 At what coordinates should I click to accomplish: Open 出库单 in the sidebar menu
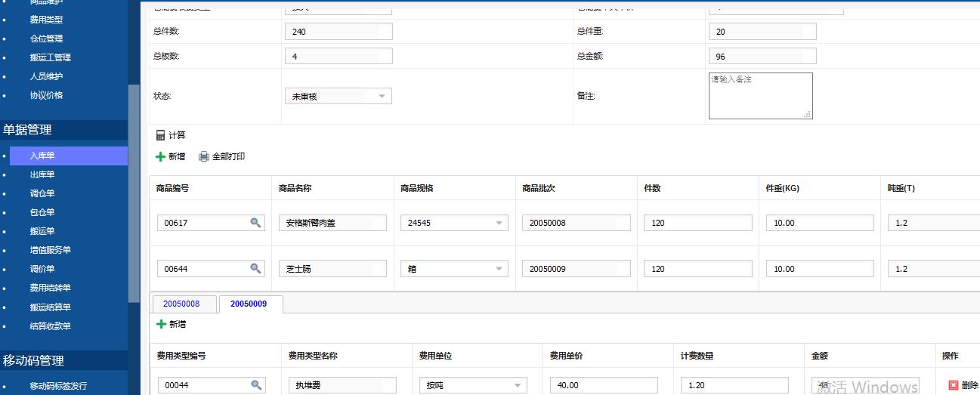coord(42,174)
